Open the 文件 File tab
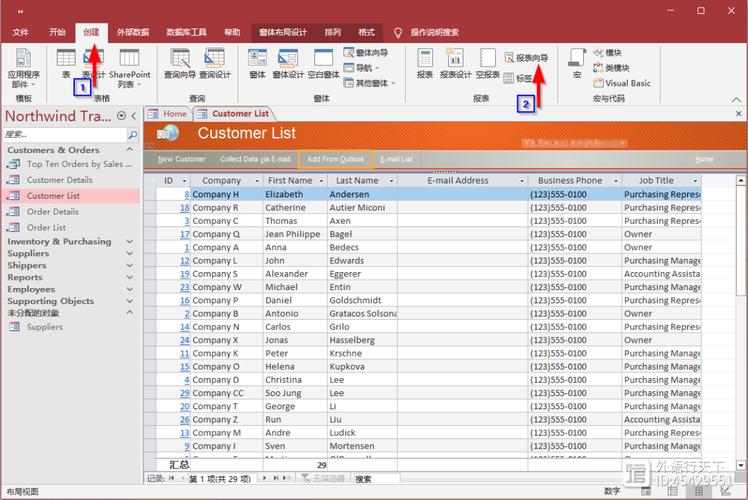748x500 pixels. point(21,32)
